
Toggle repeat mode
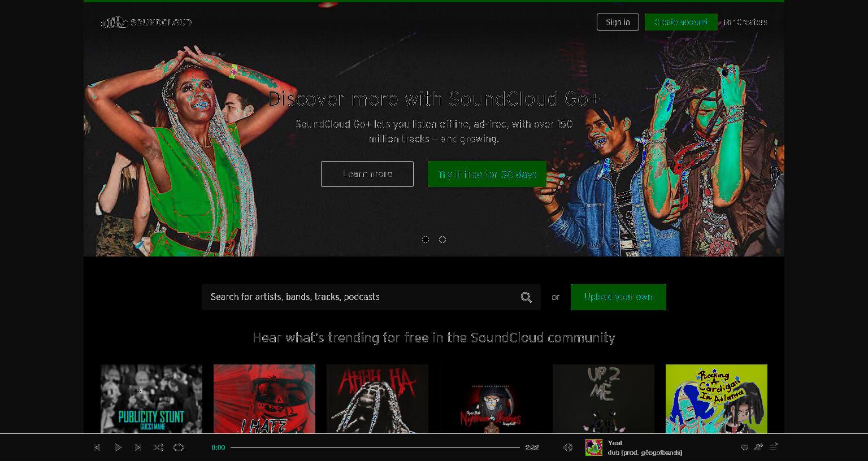pyautogui.click(x=179, y=447)
